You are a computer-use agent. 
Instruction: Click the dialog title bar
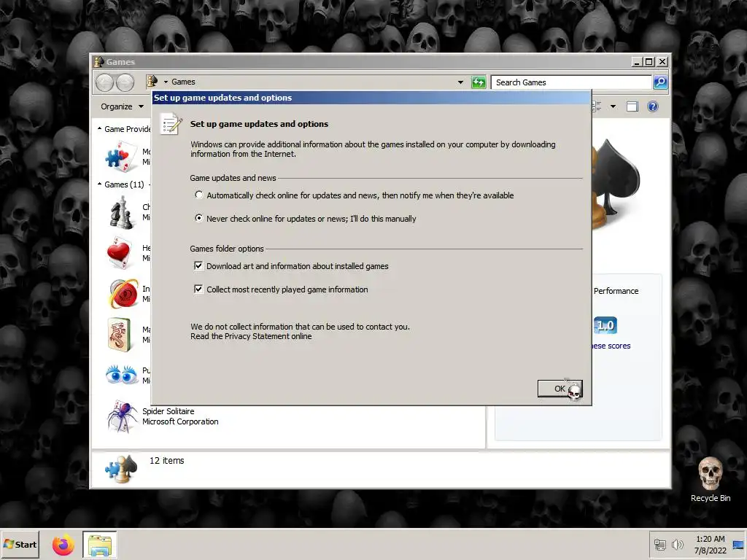(x=371, y=98)
